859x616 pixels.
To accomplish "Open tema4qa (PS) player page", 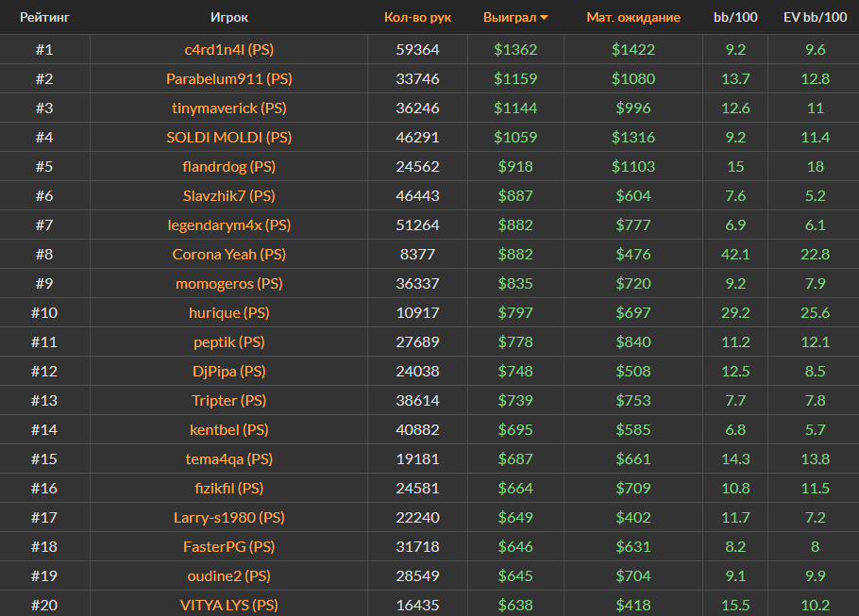I will tap(228, 458).
